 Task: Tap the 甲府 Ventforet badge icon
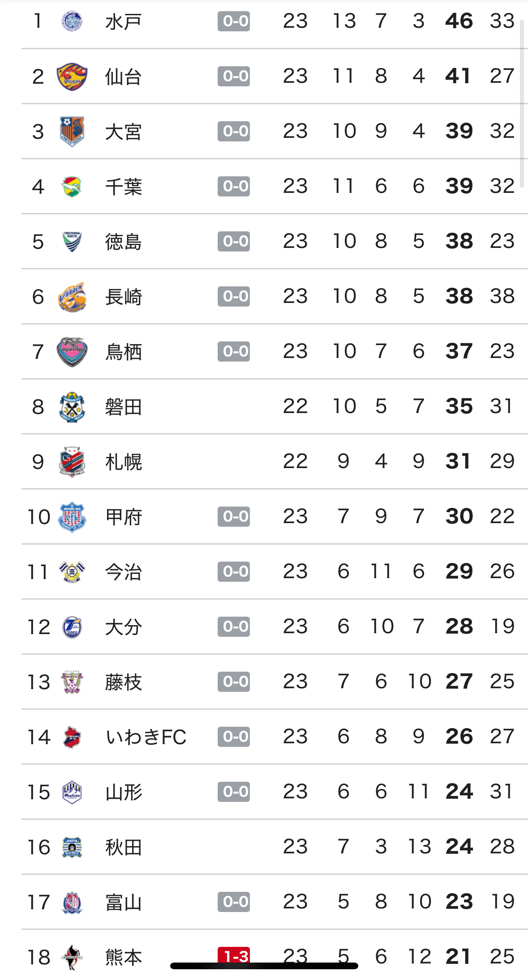click(x=72, y=517)
